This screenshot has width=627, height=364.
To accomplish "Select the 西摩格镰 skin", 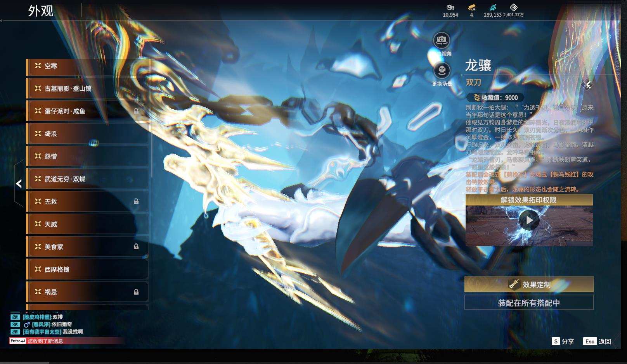I will [87, 269].
